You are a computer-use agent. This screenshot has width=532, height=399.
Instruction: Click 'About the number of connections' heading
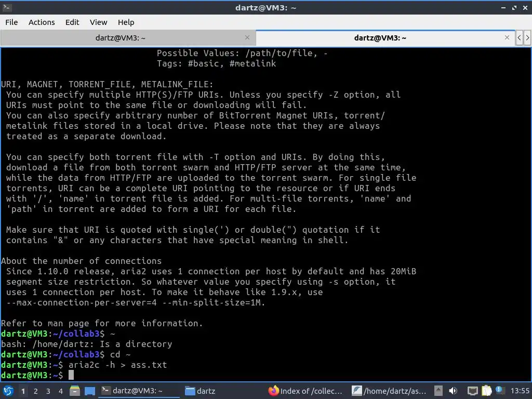(x=82, y=261)
